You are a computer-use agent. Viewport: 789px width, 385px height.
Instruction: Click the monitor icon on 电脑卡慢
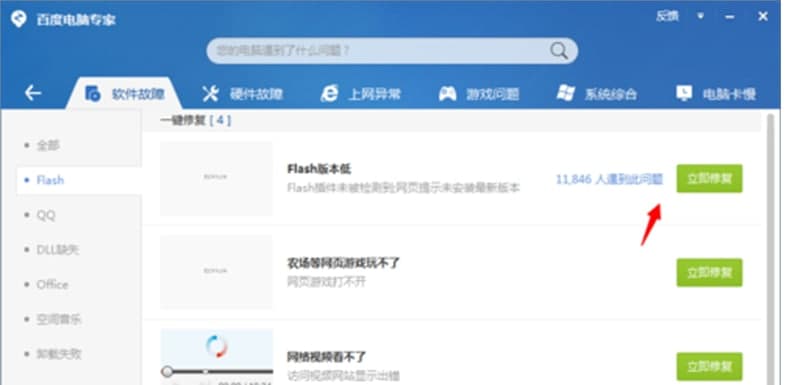pos(684,93)
